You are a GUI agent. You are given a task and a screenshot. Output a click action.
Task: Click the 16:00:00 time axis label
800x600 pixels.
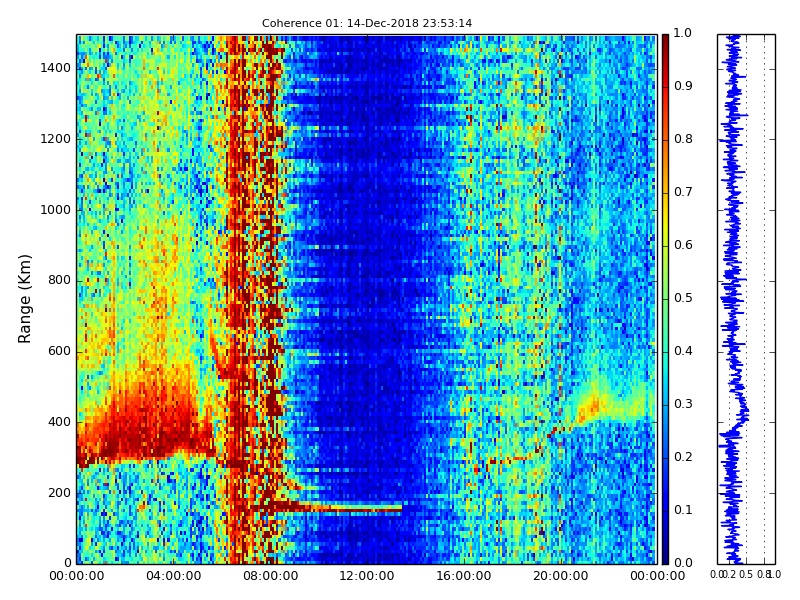click(x=464, y=576)
